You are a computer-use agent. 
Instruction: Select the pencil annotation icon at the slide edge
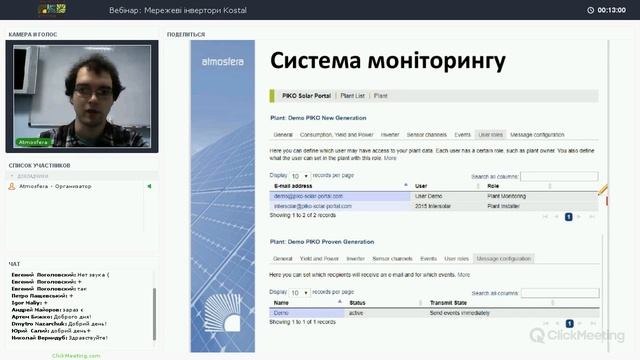(x=602, y=189)
